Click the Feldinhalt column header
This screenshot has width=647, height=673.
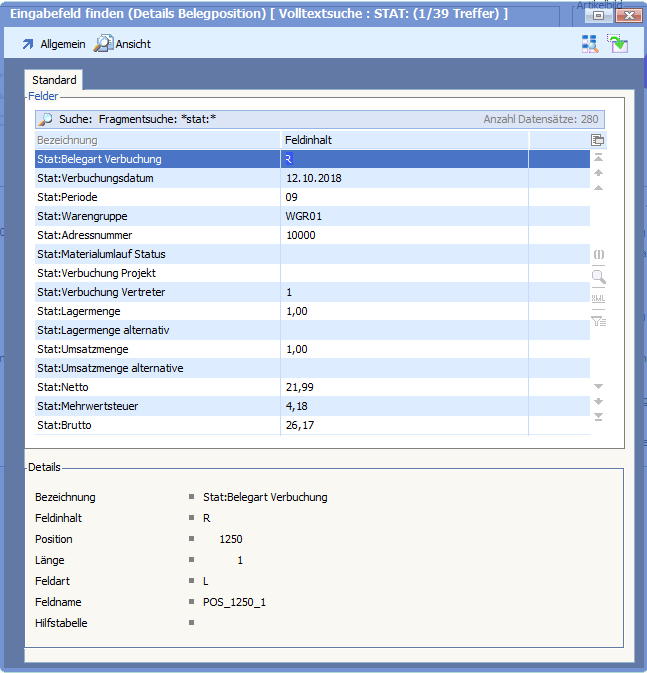(404, 140)
